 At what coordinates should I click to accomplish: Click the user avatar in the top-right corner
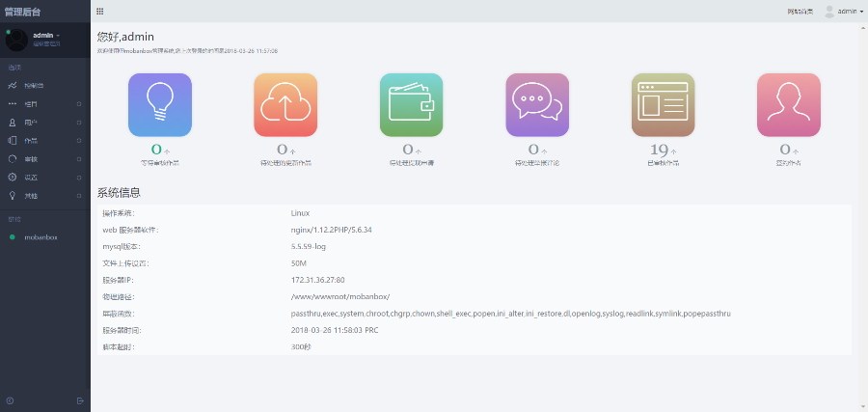coord(829,11)
